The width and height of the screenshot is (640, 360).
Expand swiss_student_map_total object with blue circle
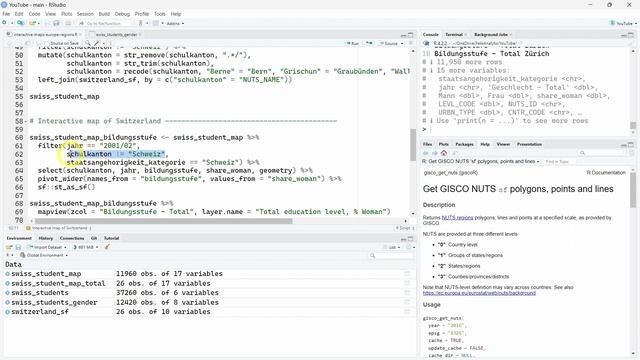coord(7,283)
